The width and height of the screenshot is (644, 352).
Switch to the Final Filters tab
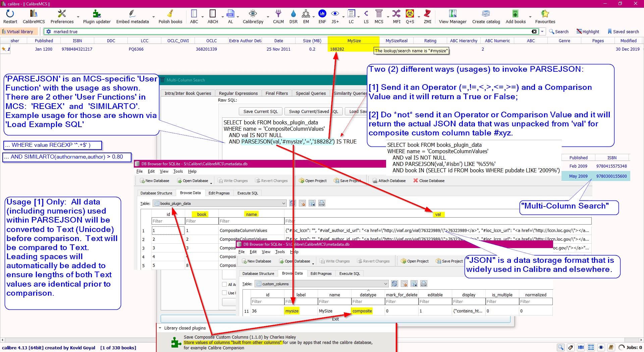277,93
